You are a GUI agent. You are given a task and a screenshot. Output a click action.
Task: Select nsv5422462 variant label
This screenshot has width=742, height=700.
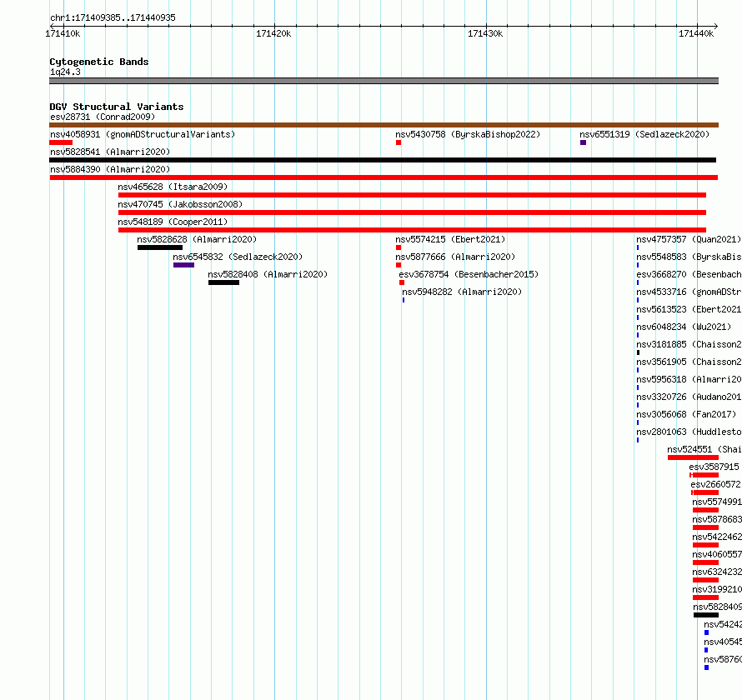point(717,537)
